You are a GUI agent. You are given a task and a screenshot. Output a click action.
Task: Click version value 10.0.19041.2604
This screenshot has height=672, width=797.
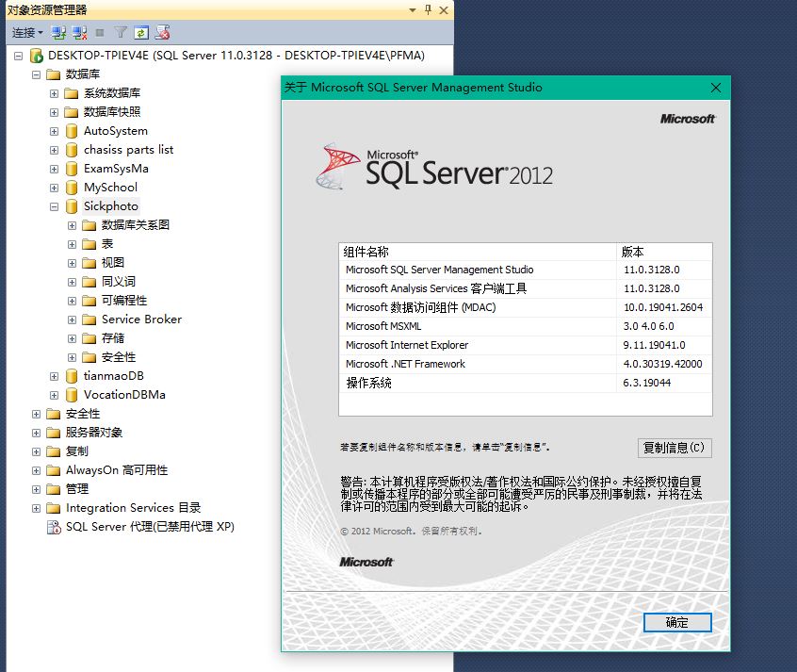click(x=663, y=307)
